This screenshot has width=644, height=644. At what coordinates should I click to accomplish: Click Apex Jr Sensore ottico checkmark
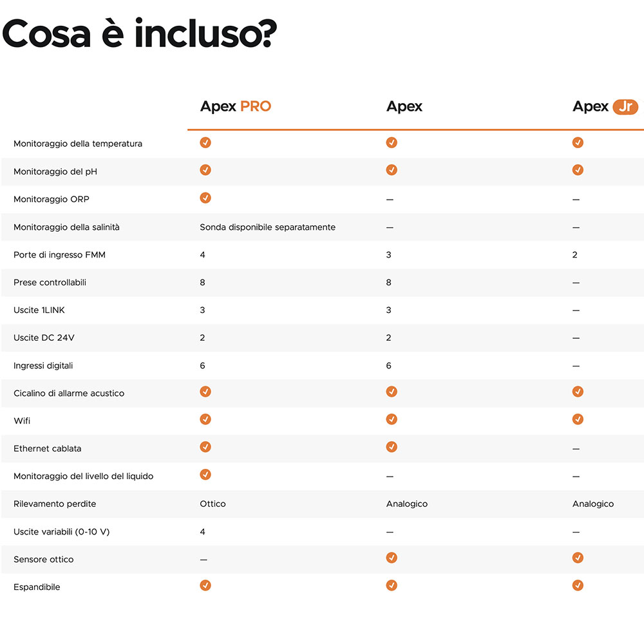pos(578,558)
